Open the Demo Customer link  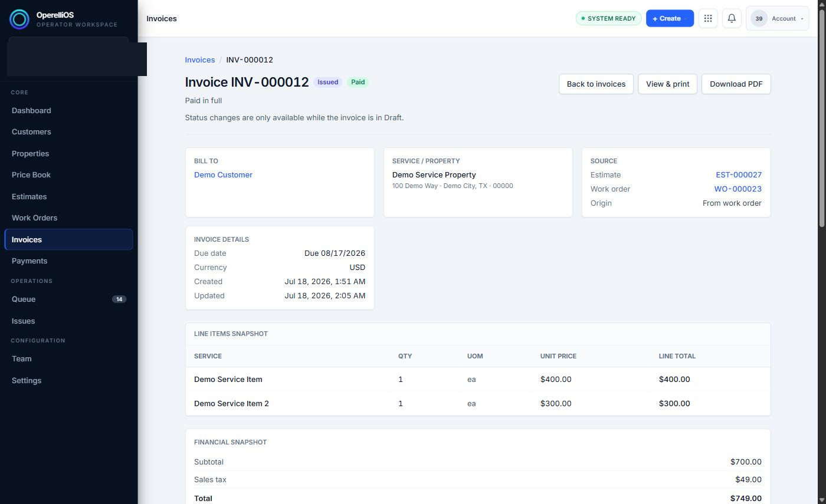(223, 174)
